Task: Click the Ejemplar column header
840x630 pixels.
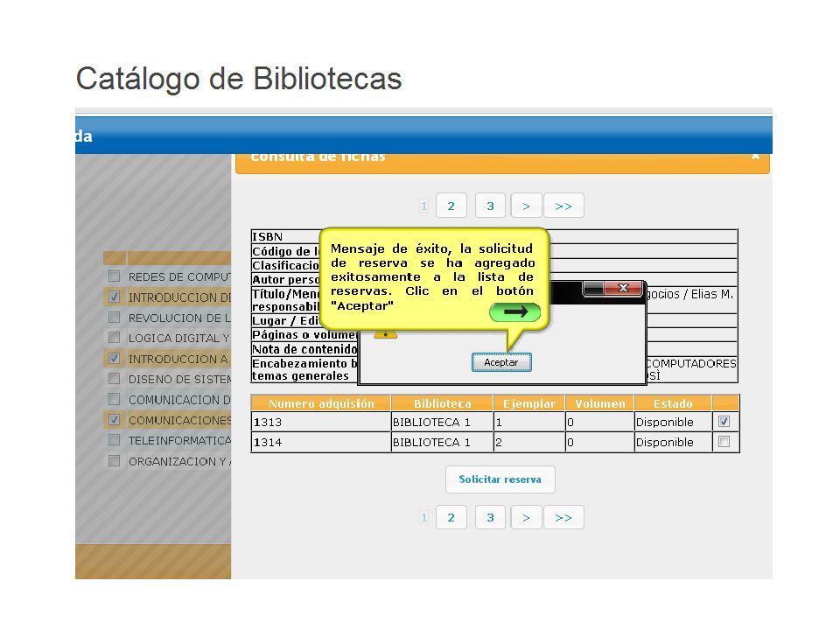Action: 529,403
